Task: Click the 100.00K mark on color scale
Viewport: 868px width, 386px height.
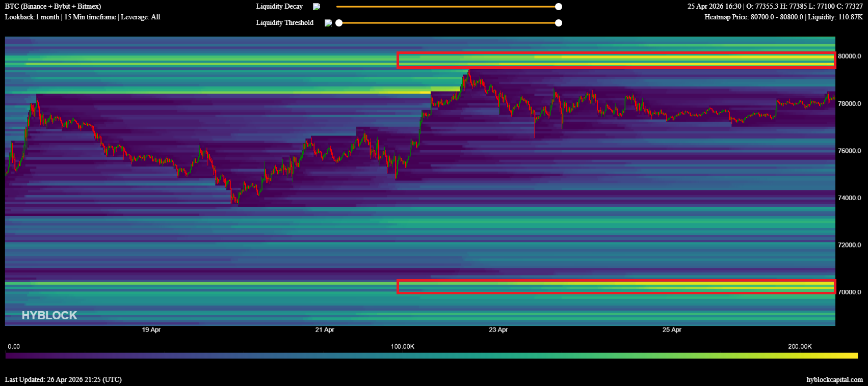Action: (403, 347)
